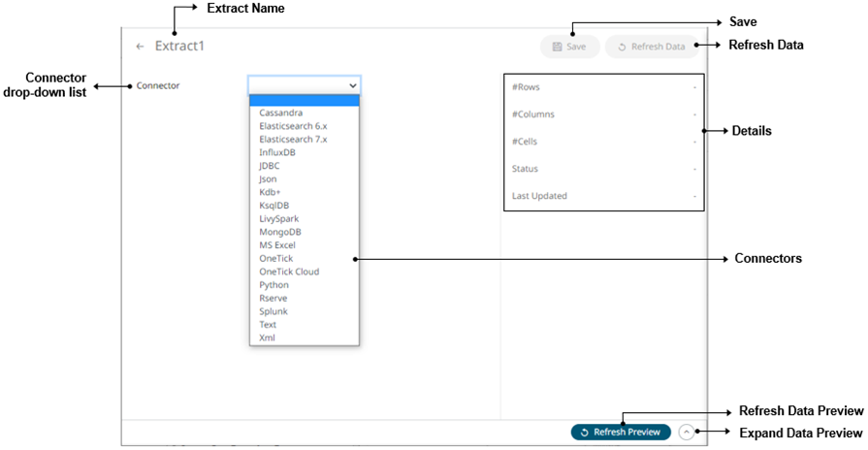Screen dimensions: 868x450
Task: Choose Splunk connector
Action: point(305,311)
